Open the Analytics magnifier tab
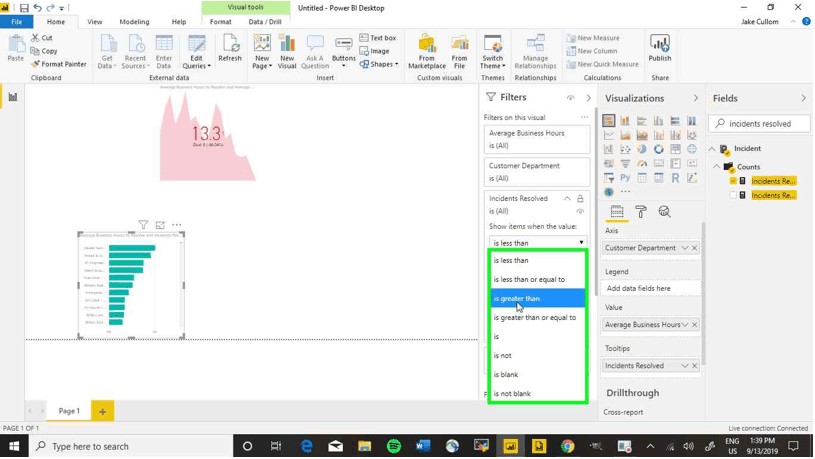 664,212
